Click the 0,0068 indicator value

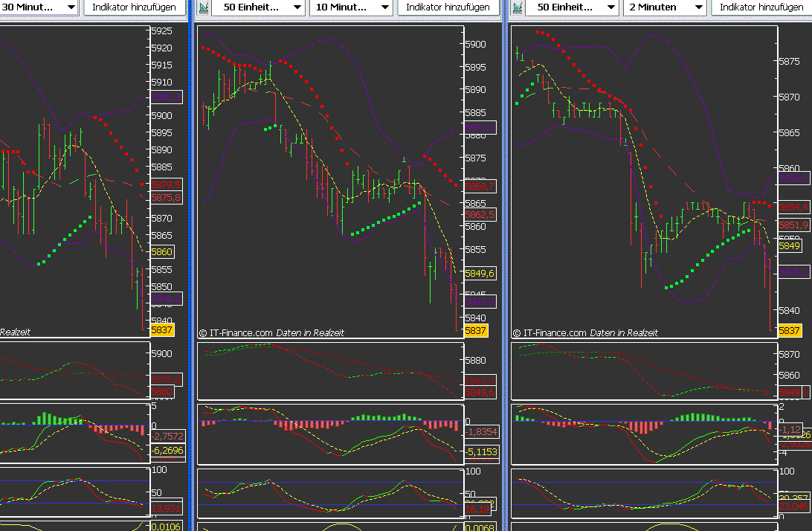480,527
